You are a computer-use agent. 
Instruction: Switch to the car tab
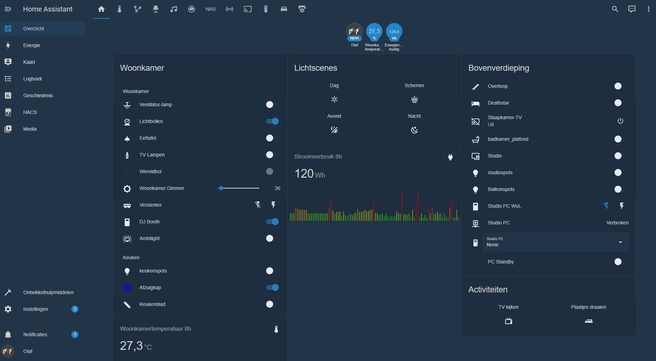tap(284, 9)
